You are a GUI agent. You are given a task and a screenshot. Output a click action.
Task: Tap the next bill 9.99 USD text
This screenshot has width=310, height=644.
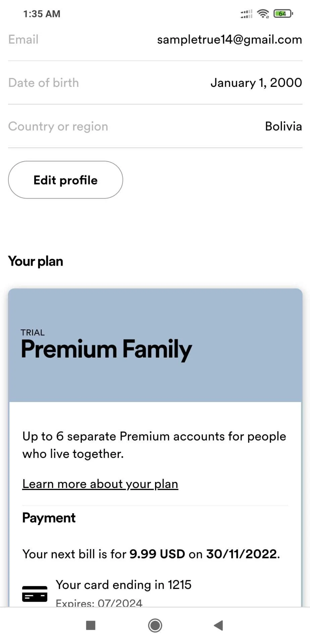(x=151, y=554)
